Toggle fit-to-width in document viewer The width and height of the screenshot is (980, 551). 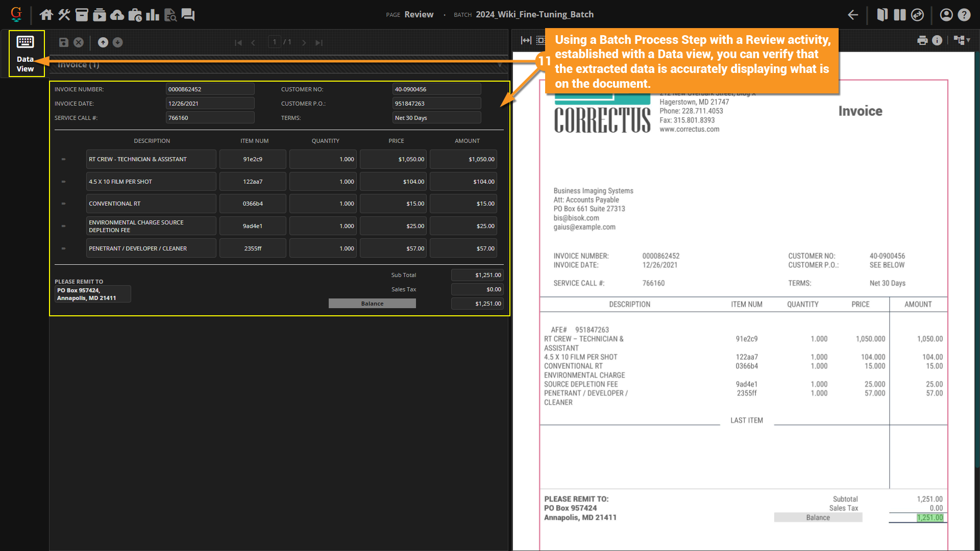[x=526, y=40]
